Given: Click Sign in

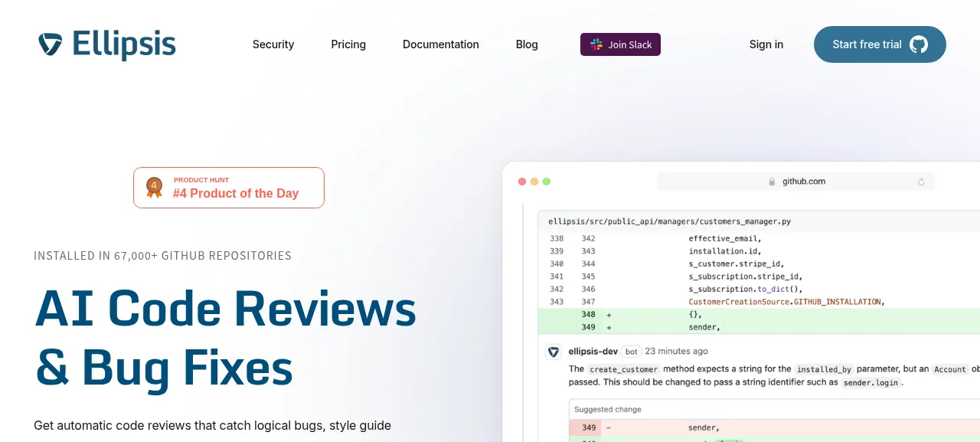Looking at the screenshot, I should tap(766, 44).
